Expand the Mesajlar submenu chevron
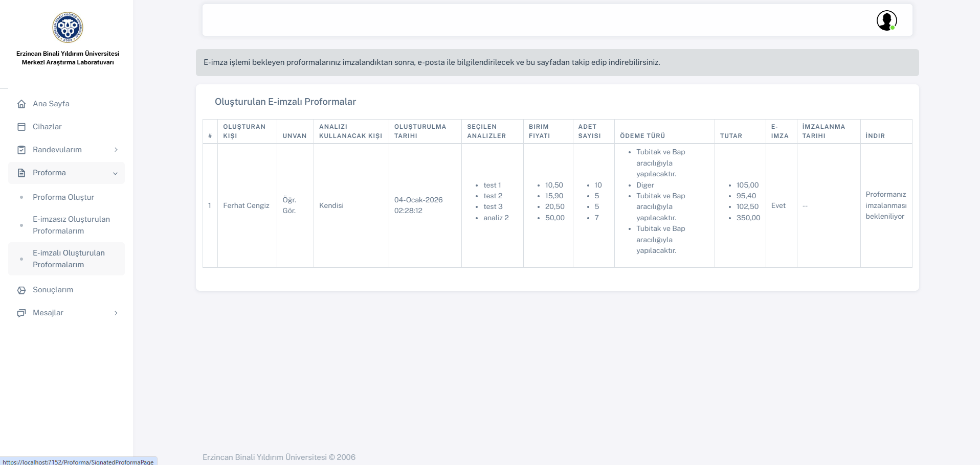The width and height of the screenshot is (980, 465). click(116, 313)
